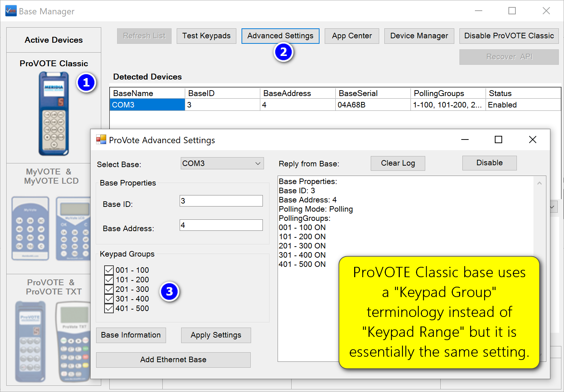Click the Recover API button

point(509,57)
